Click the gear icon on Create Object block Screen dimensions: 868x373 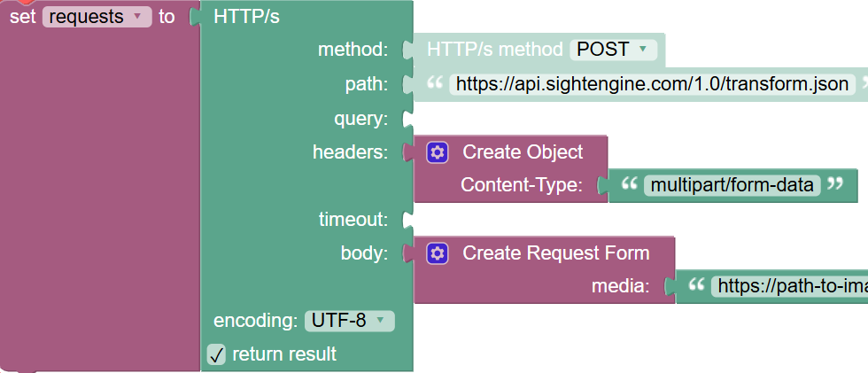point(436,152)
